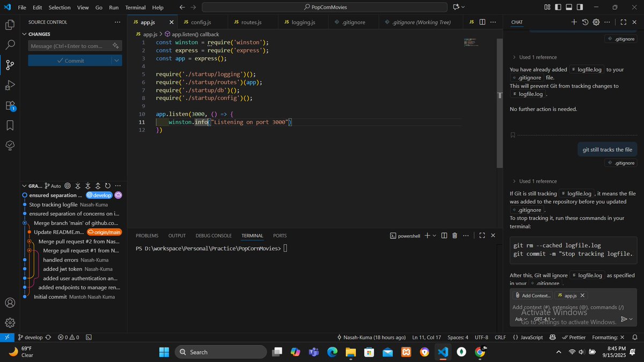Maximize the chat panel
Screen dimensions: 644x362
pos(623,22)
